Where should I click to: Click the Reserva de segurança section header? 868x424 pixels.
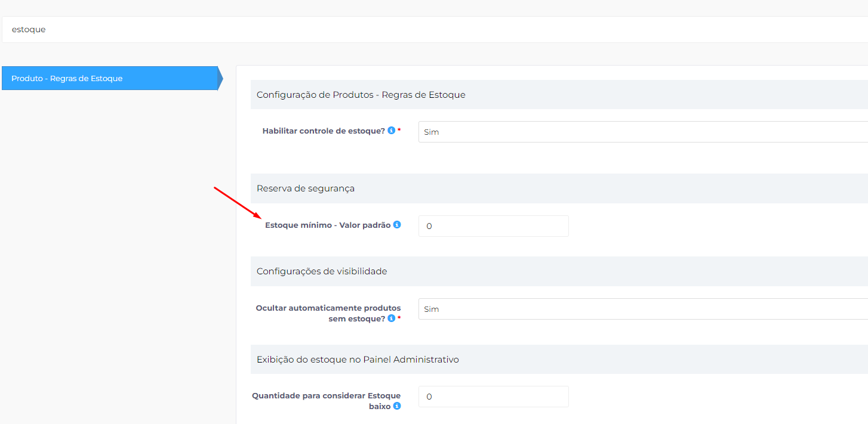coord(559,188)
